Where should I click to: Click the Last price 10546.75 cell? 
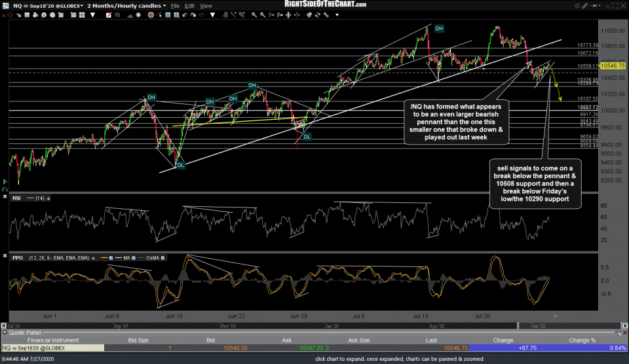tap(456, 348)
